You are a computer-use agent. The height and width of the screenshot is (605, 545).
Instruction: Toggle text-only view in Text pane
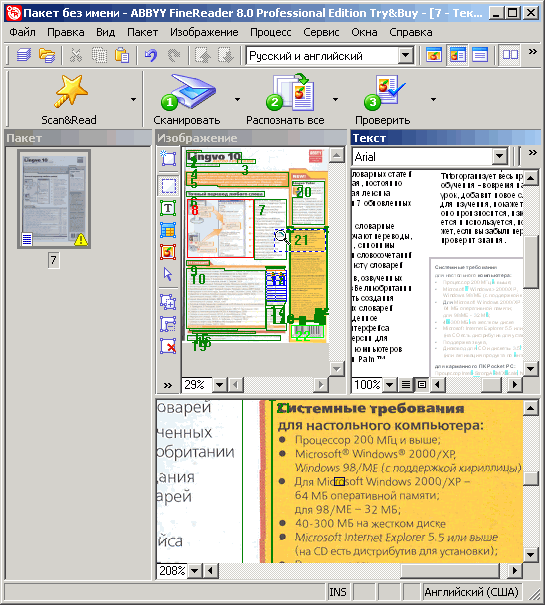406,384
